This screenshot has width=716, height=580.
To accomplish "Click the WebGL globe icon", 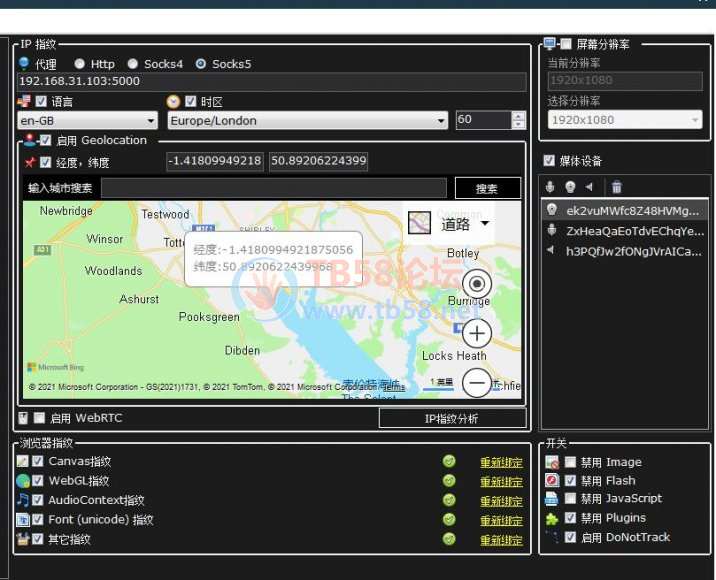I will pyautogui.click(x=22, y=481).
